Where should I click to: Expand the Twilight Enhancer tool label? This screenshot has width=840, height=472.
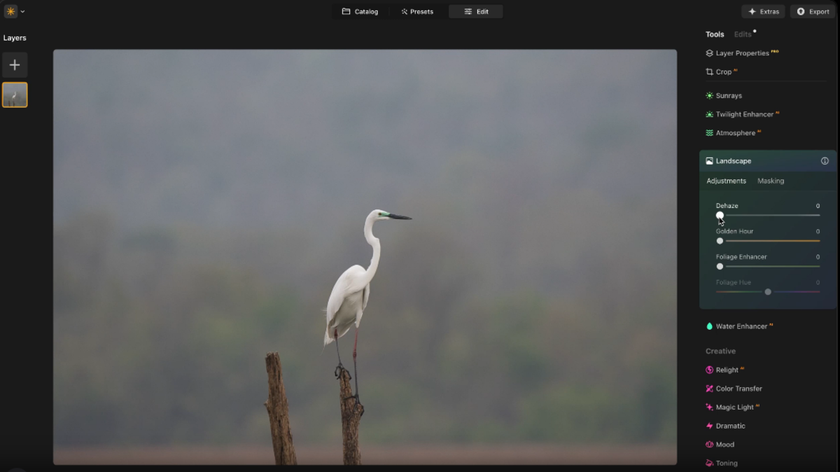(744, 114)
